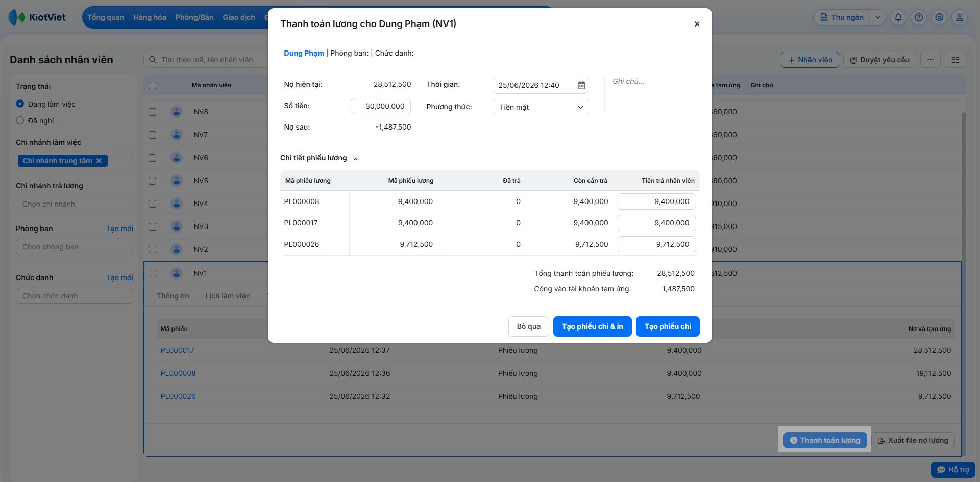Click the NV1 employee avatar
Screen dimensions: 980x482
tap(177, 273)
